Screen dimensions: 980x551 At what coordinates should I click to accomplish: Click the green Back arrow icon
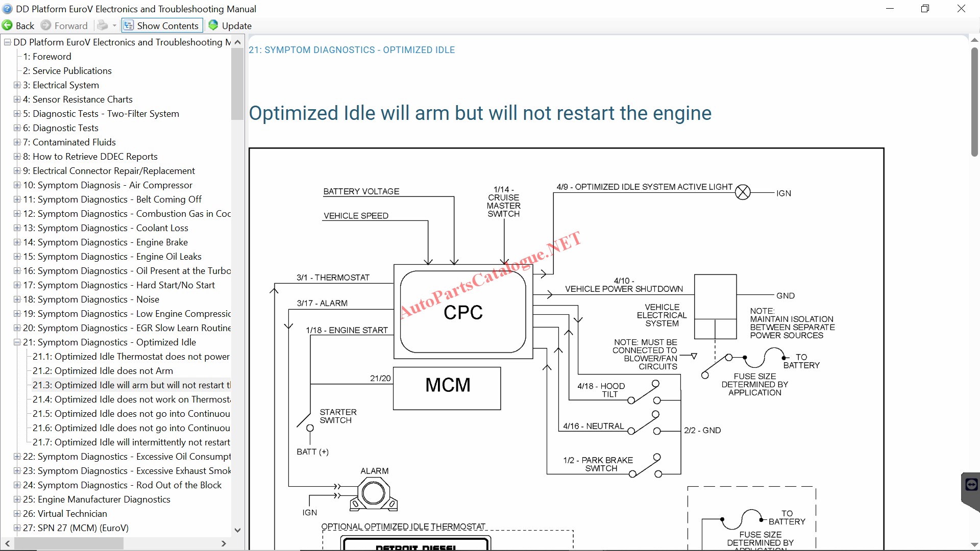point(8,26)
